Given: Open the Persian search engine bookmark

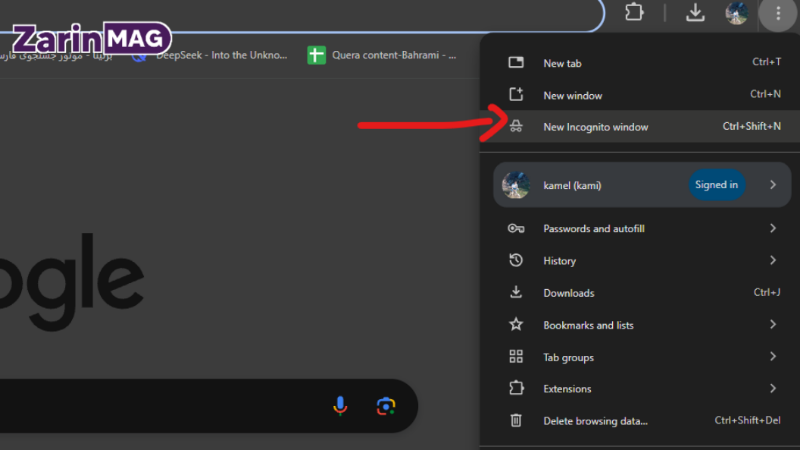Looking at the screenshot, I should coord(56,55).
